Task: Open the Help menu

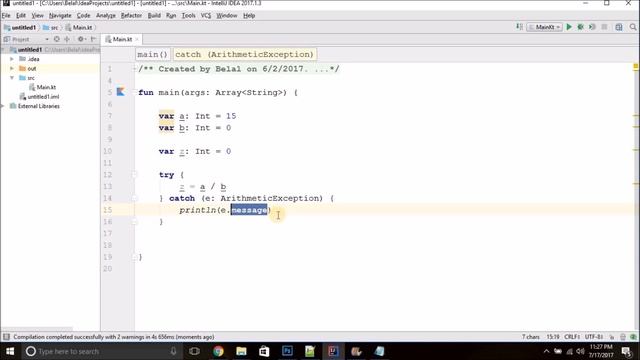Action: 249,16
